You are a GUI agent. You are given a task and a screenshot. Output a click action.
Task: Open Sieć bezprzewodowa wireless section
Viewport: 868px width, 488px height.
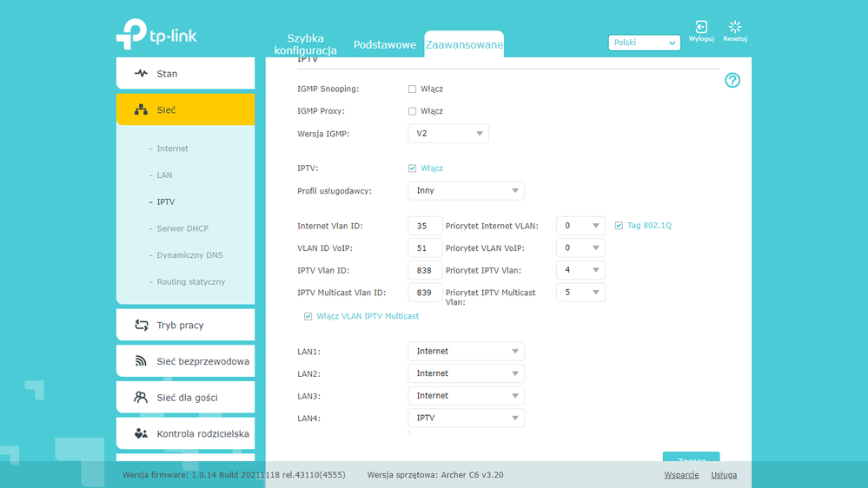pos(185,361)
